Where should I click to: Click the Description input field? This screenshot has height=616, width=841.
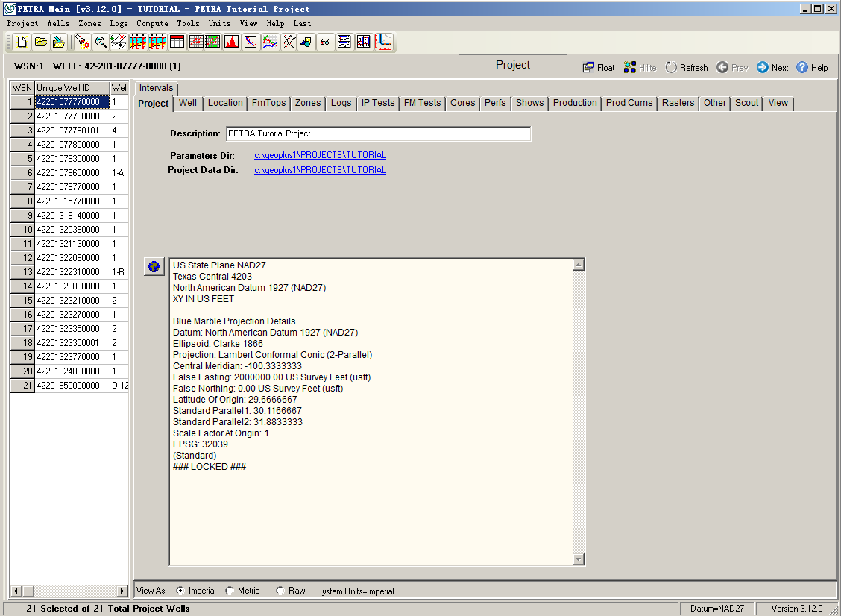378,133
